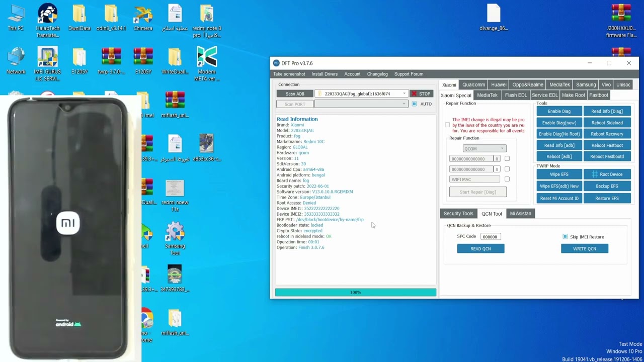This screenshot has height=362, width=644.
Task: Click the Reset Mi Account ID button
Action: tap(559, 199)
